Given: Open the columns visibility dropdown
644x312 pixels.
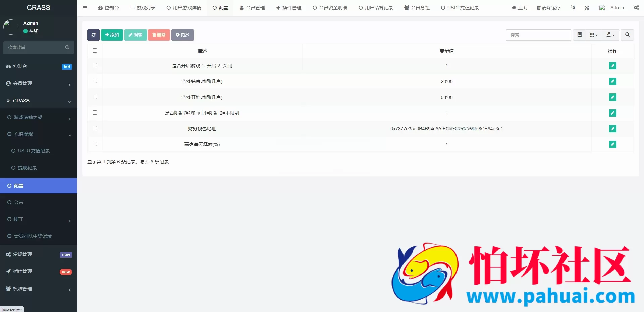Looking at the screenshot, I should 594,35.
